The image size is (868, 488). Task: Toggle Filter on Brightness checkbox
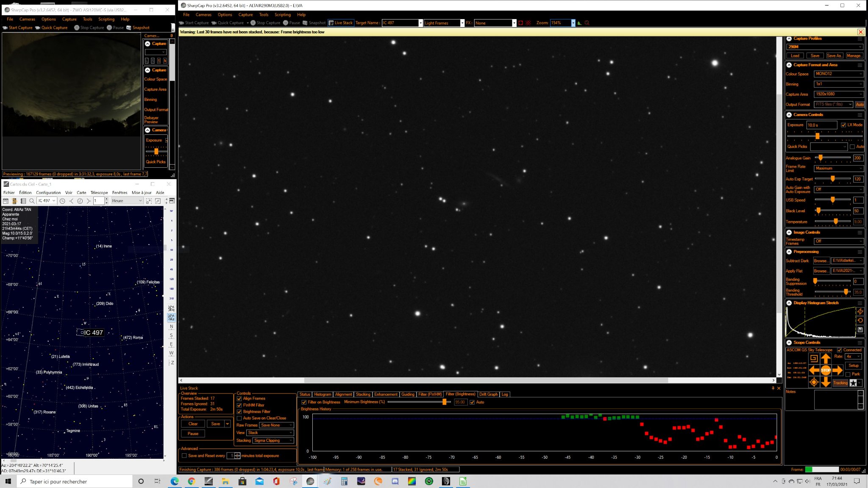point(304,402)
